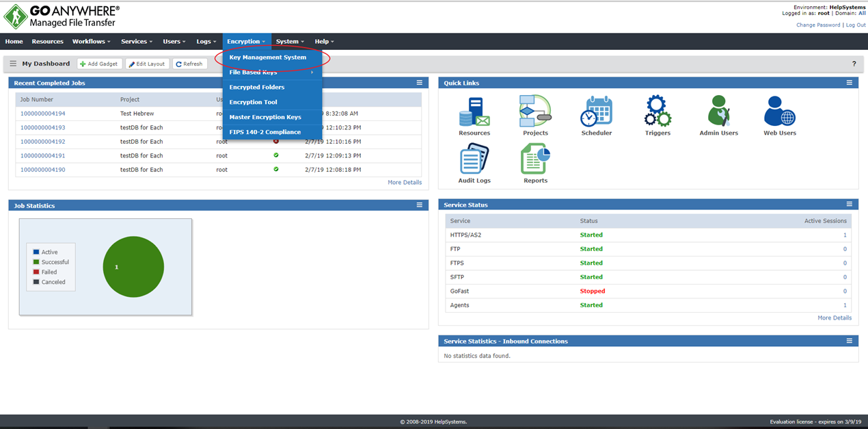Click the SFTP service row name
The width and height of the screenshot is (868, 429).
coord(458,277)
